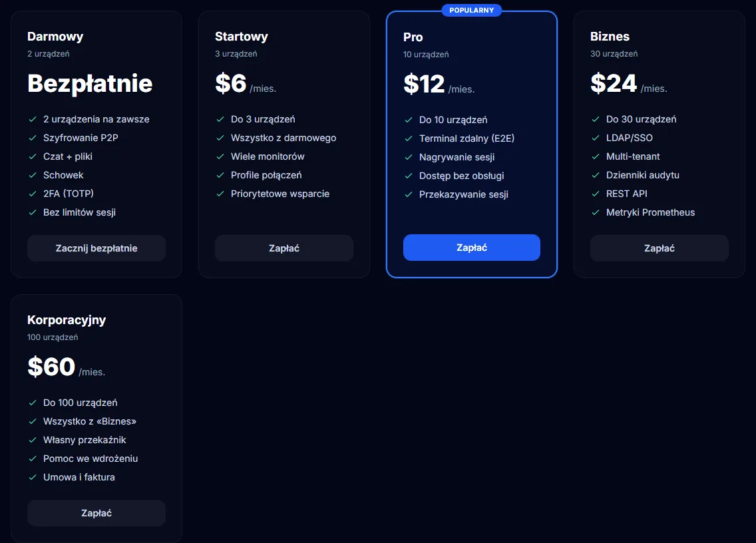
Task: Click Zapłać in the Biznes plan
Action: click(x=659, y=248)
